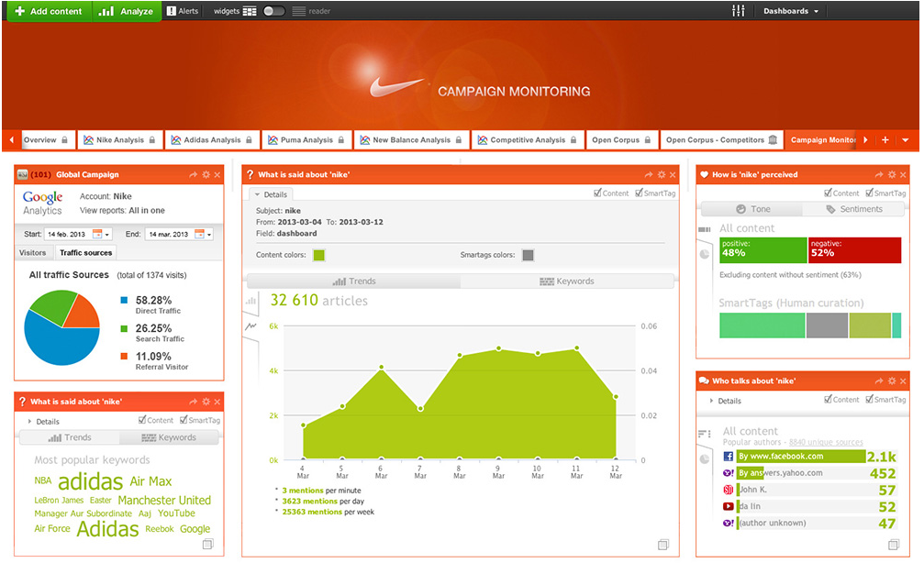Switch to line chart view icon
This screenshot has height=563, width=924.
pyautogui.click(x=251, y=326)
